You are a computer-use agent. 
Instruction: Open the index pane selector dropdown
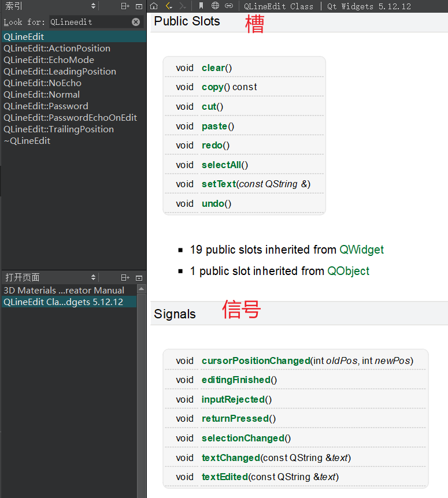point(93,6)
